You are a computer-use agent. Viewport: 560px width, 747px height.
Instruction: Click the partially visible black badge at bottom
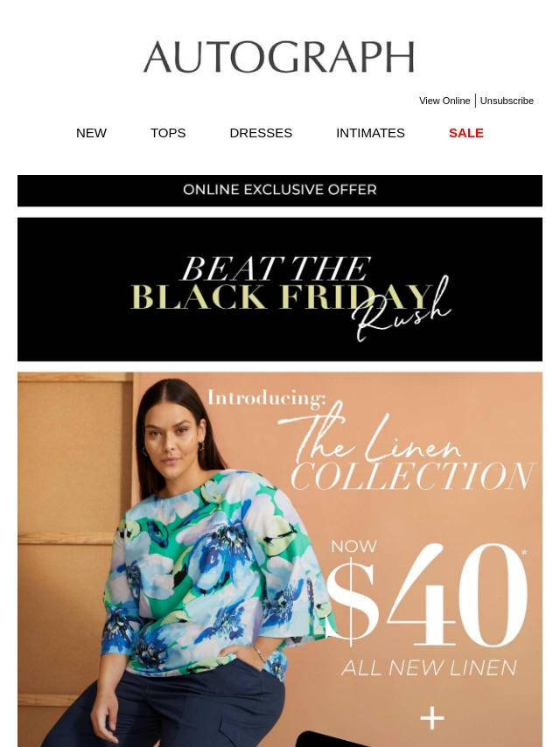333,739
